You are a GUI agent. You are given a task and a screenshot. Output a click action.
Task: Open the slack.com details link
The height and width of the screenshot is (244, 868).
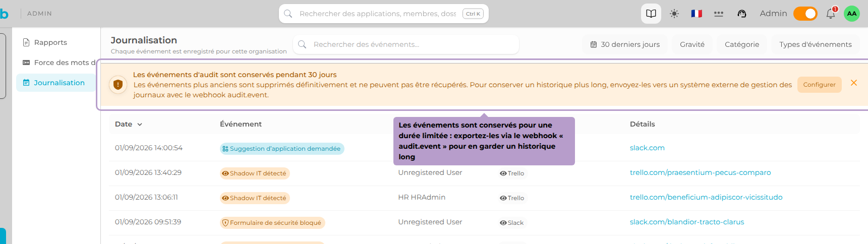click(x=647, y=148)
